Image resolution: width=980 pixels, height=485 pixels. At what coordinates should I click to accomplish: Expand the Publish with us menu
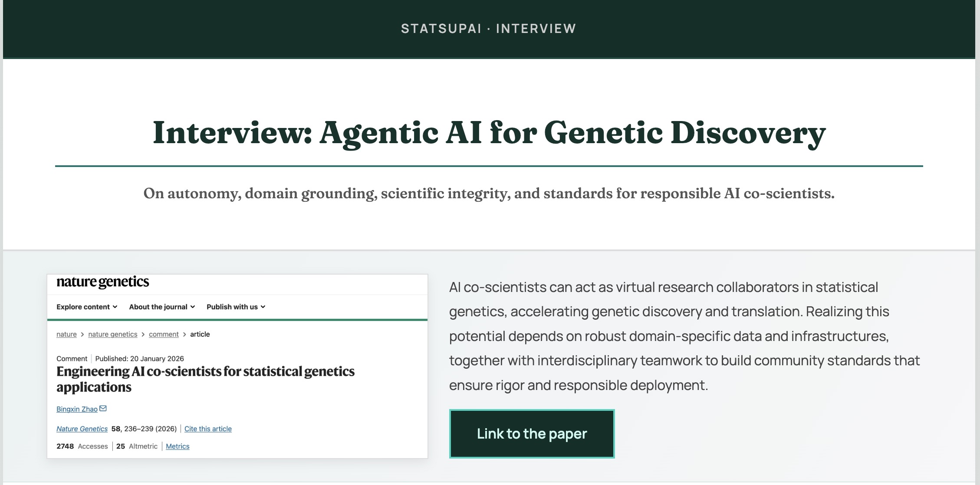pos(236,307)
